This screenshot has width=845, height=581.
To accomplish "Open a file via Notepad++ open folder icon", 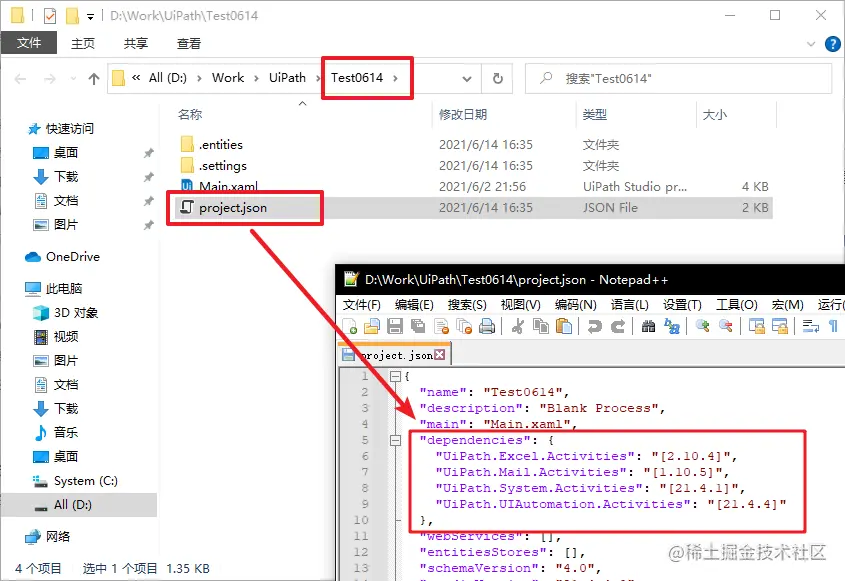I will (x=371, y=326).
